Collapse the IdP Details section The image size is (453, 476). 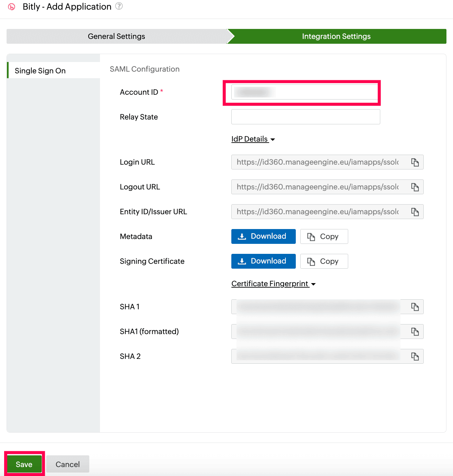point(253,139)
